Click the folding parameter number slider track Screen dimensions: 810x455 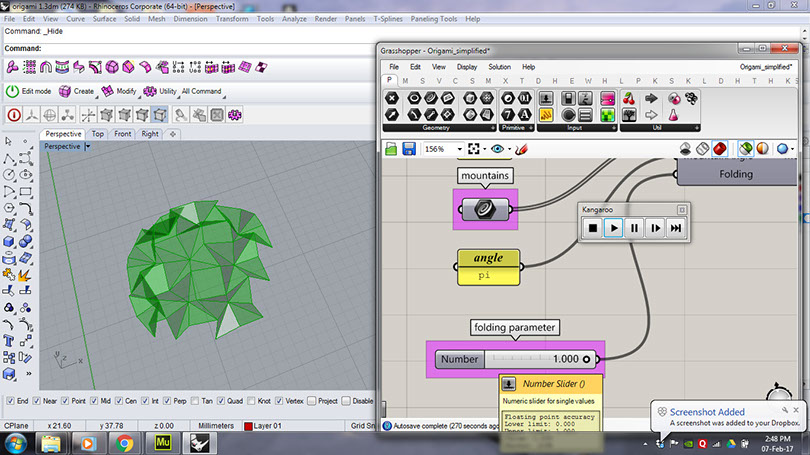coord(540,359)
